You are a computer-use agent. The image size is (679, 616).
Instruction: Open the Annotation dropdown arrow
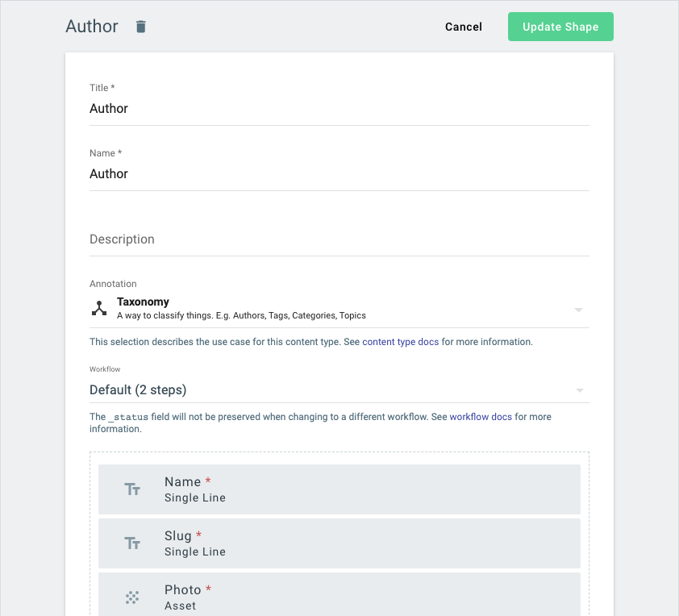tap(578, 310)
